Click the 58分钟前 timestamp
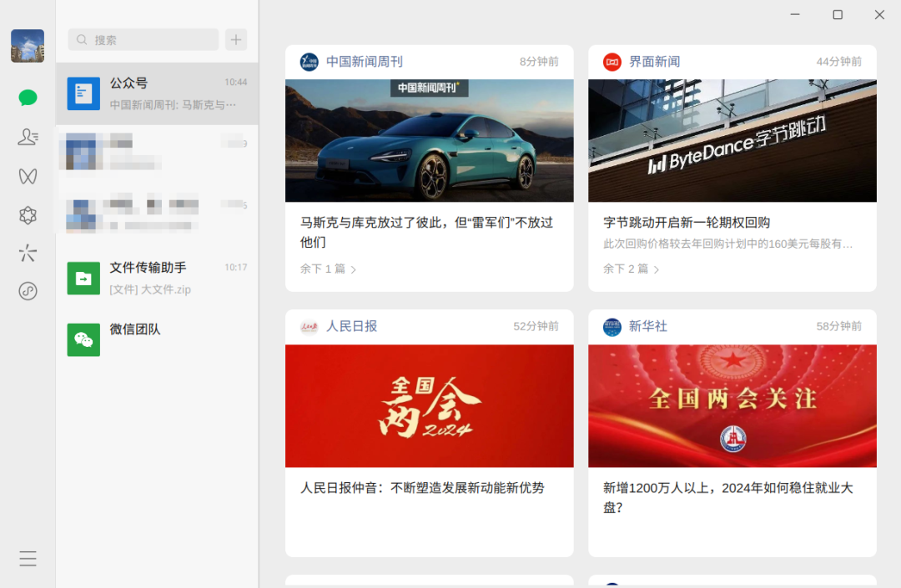901x588 pixels. point(839,326)
